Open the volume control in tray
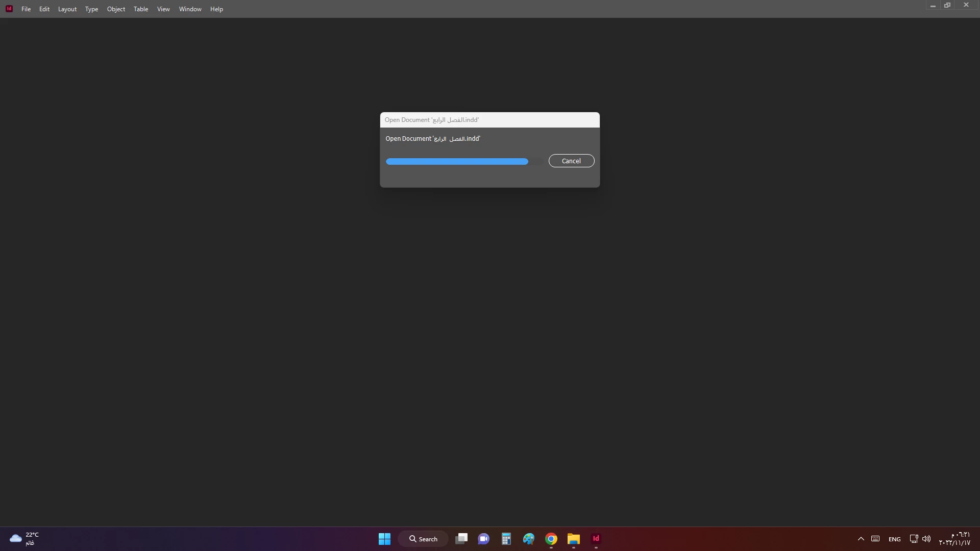This screenshot has width=980, height=551. (x=926, y=539)
